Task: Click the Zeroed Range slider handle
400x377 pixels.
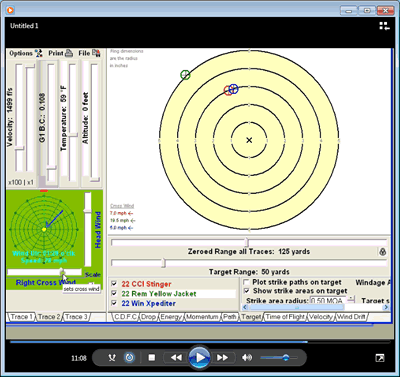Action: [x=246, y=242]
